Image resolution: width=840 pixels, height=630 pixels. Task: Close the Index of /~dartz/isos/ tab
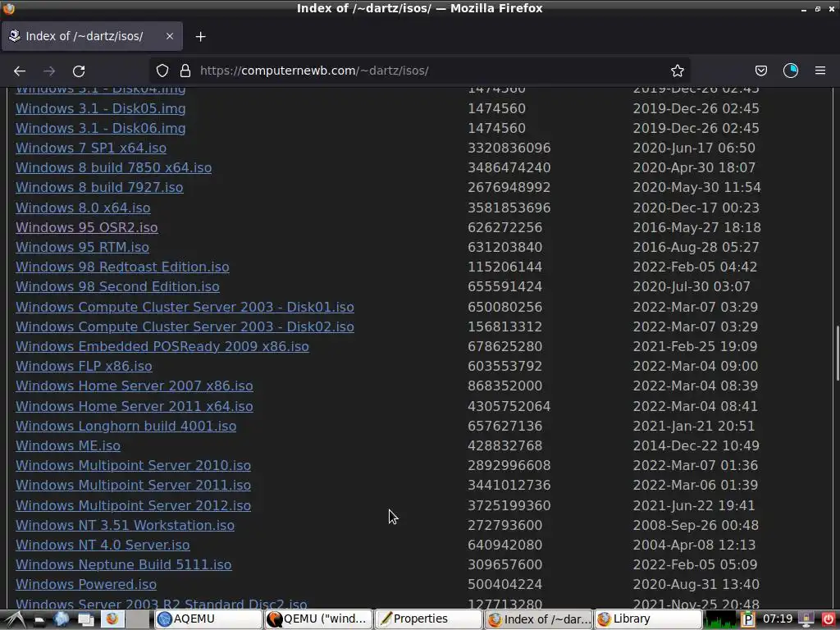(170, 36)
